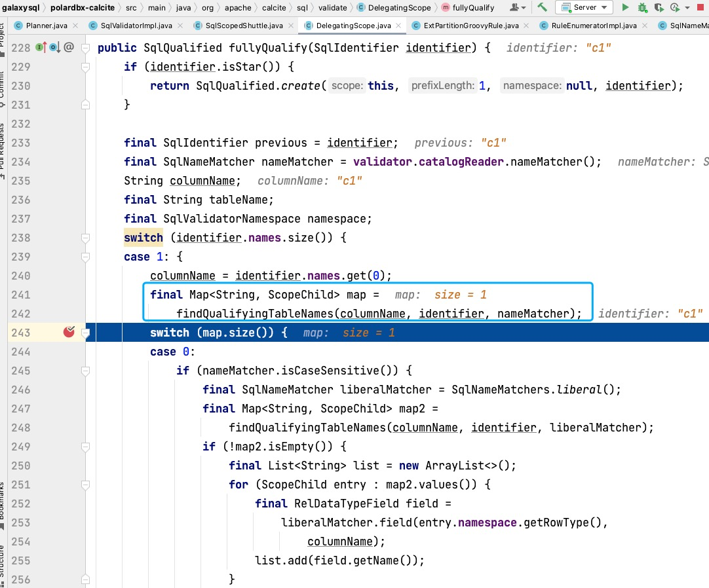This screenshot has width=709, height=588.
Task: Open the Commit tool window sidebar button
Action: [x=2, y=88]
